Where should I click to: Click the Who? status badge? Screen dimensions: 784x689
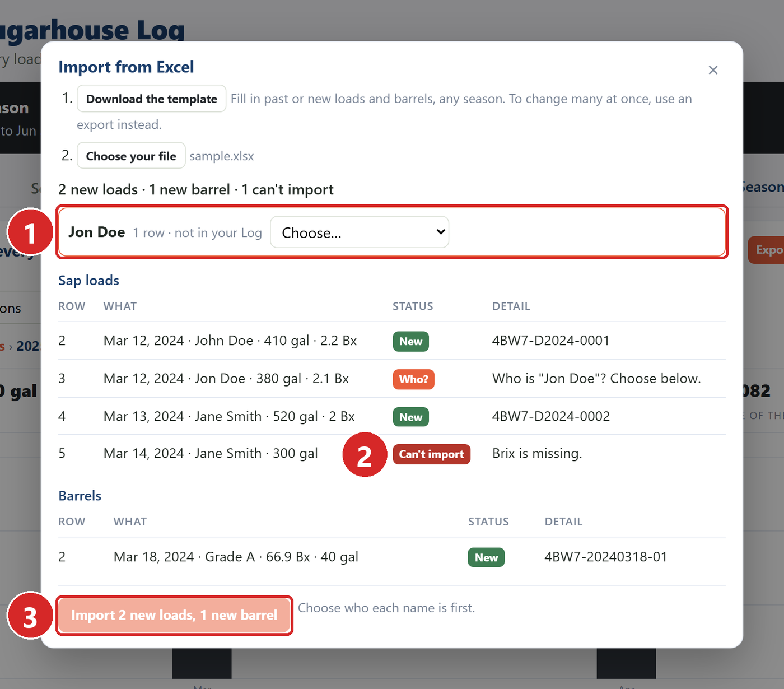[x=413, y=379]
